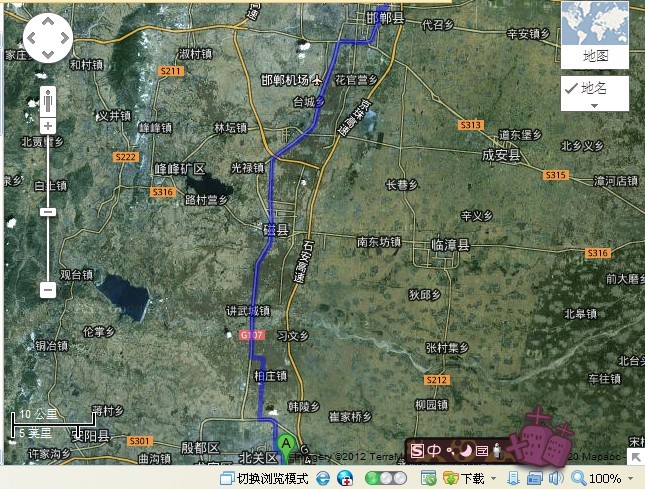Click the 北关区 label

coord(259,458)
